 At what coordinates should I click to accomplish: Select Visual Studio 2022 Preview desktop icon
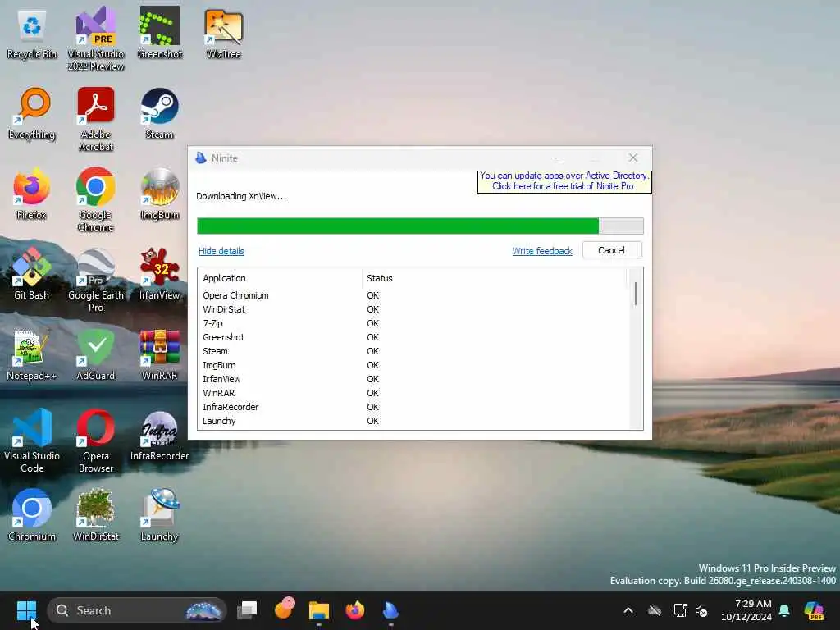96,39
